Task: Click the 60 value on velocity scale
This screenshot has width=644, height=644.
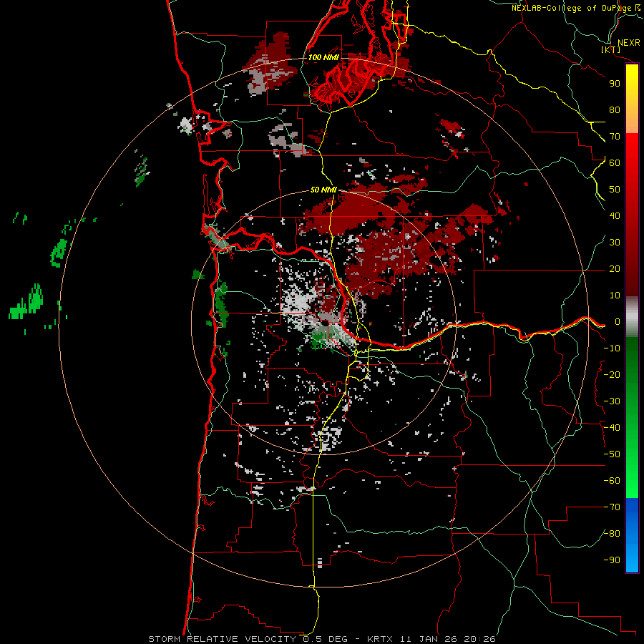Action: coord(615,163)
